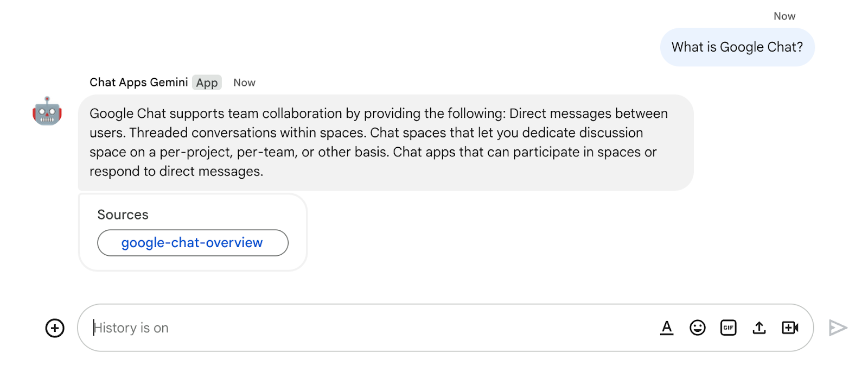Select the 'What is Google Chat?' message bubble
Screen dimensions: 868x371
pyautogui.click(x=737, y=47)
